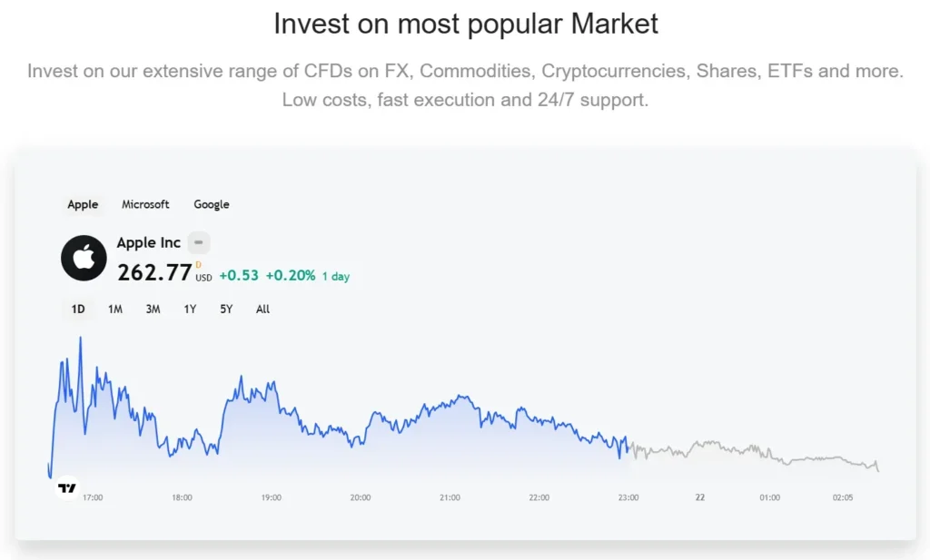Select the 1M time range
Image resolution: width=930 pixels, height=560 pixels.
(x=115, y=309)
